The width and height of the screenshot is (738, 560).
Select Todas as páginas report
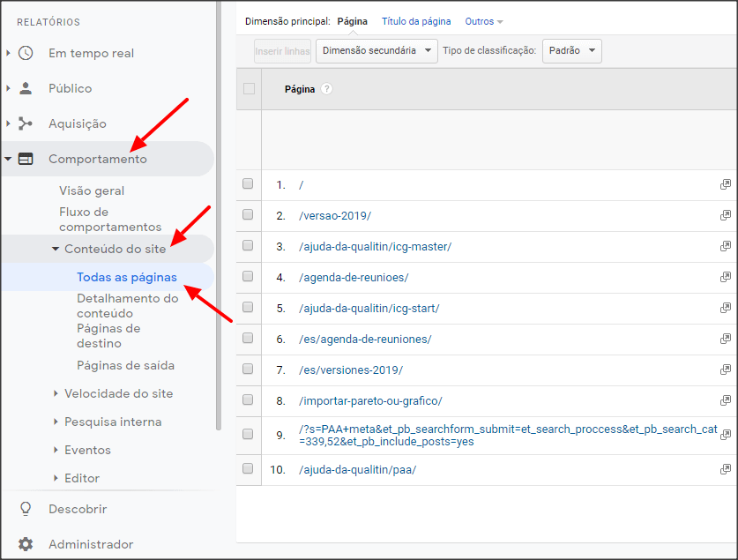127,277
